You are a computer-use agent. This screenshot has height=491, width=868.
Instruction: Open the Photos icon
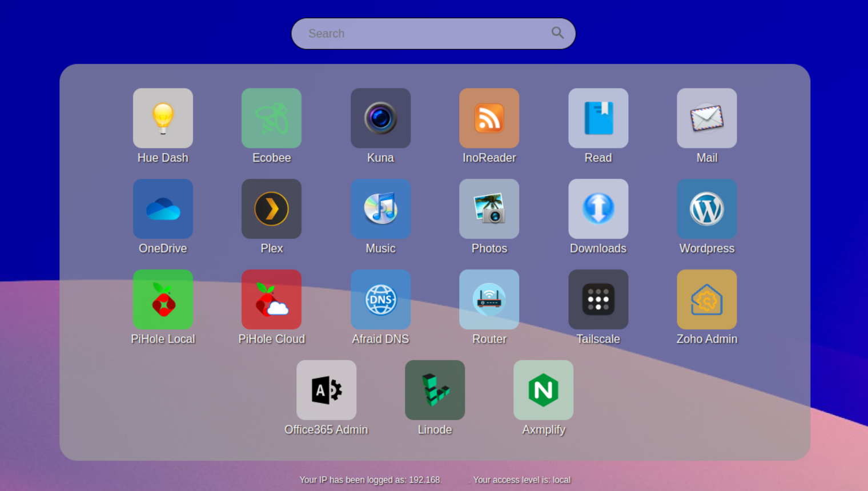click(489, 209)
